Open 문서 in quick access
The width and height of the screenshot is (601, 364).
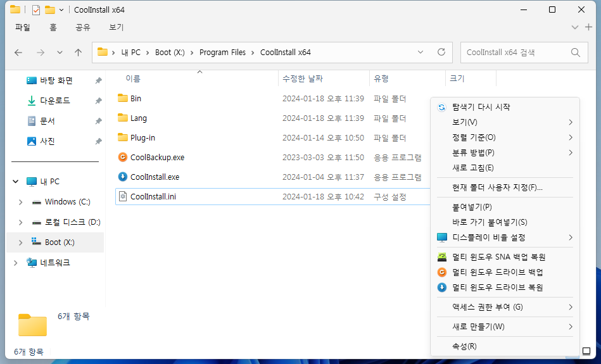click(x=47, y=121)
